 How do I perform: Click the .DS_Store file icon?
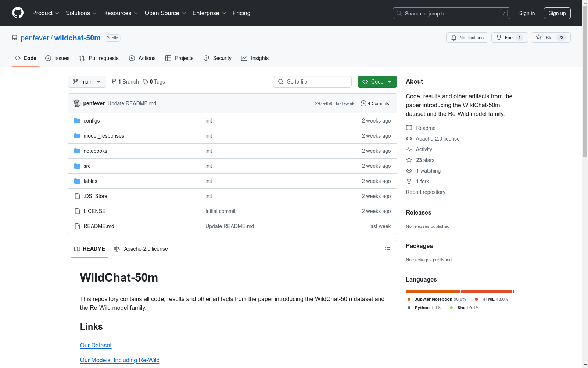(x=77, y=196)
